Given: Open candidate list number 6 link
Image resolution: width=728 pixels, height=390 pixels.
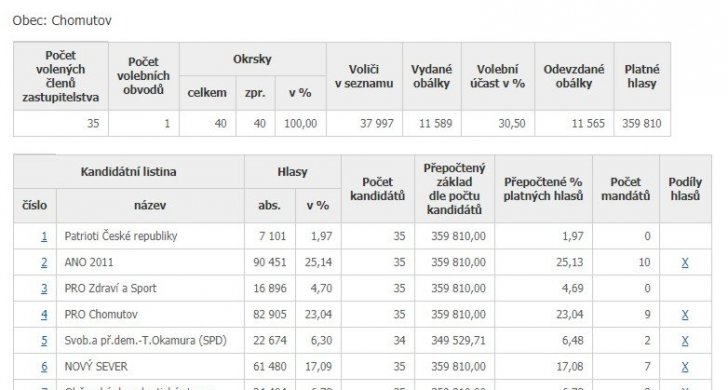Looking at the screenshot, I should 44,366.
